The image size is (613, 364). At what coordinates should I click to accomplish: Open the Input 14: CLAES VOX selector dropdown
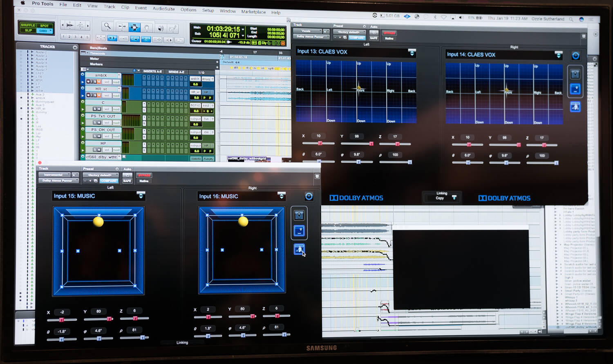coord(558,55)
